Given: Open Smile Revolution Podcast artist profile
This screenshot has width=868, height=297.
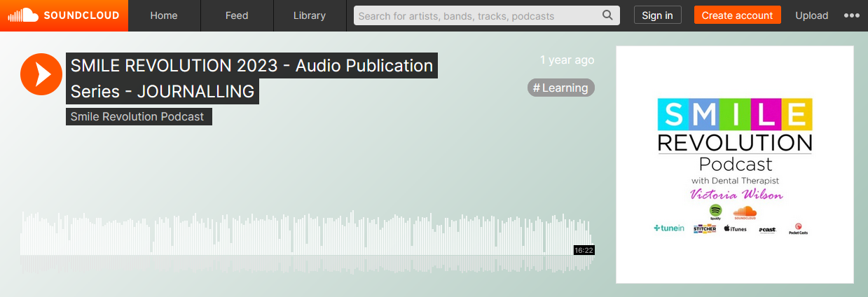Looking at the screenshot, I should pyautogui.click(x=139, y=116).
